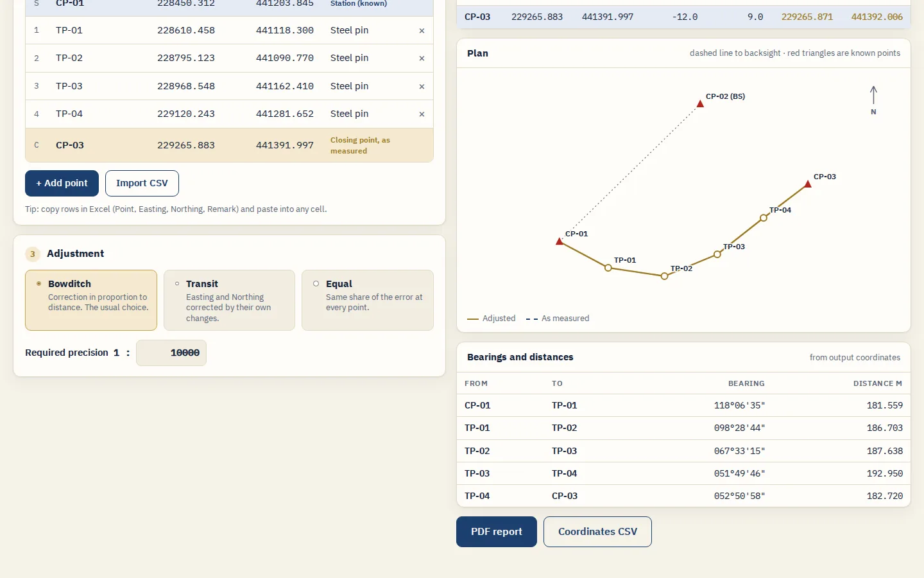Image resolution: width=924 pixels, height=578 pixels.
Task: Select the CP-02 (BS) red triangle on the plan
Action: 700,103
